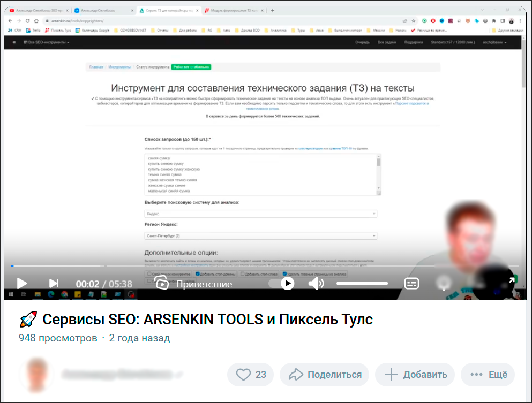Open Chrome from the recorded taskbar

point(64,294)
